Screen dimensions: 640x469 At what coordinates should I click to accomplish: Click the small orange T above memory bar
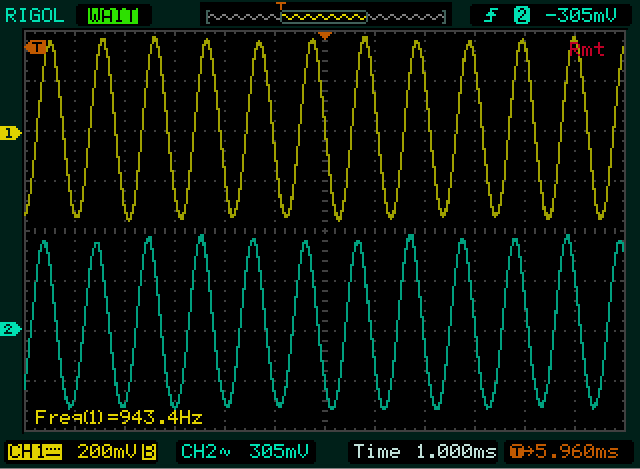(x=281, y=6)
